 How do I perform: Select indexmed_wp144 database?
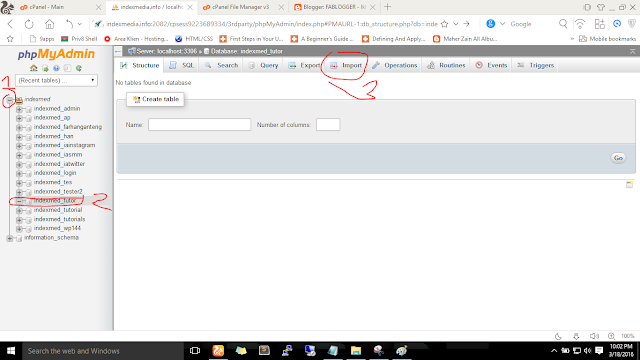(x=57, y=228)
